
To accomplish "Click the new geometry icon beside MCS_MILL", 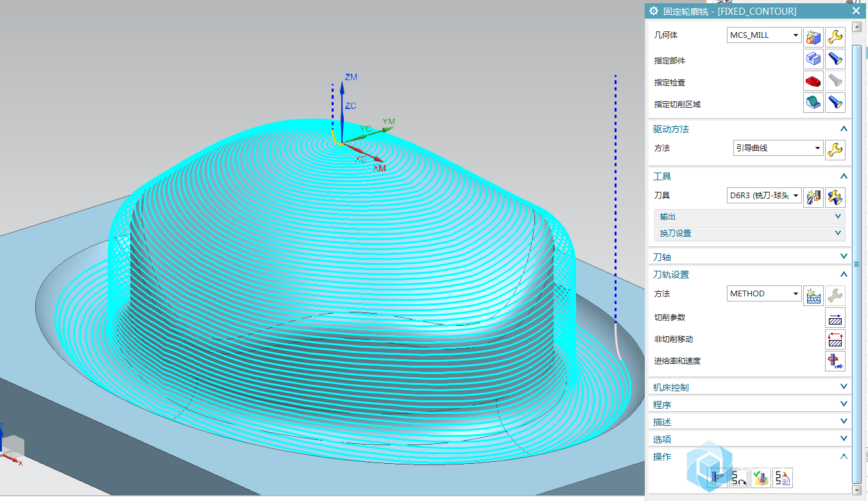I will pyautogui.click(x=813, y=37).
